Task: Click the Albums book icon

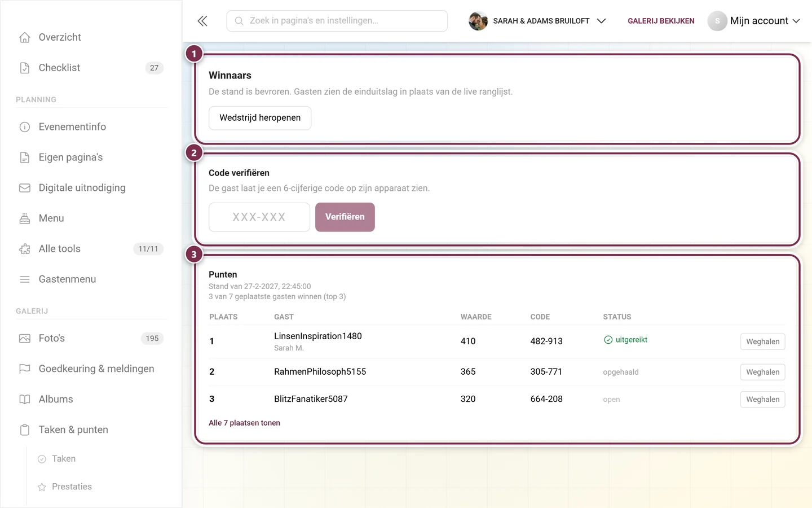Action: pos(25,400)
